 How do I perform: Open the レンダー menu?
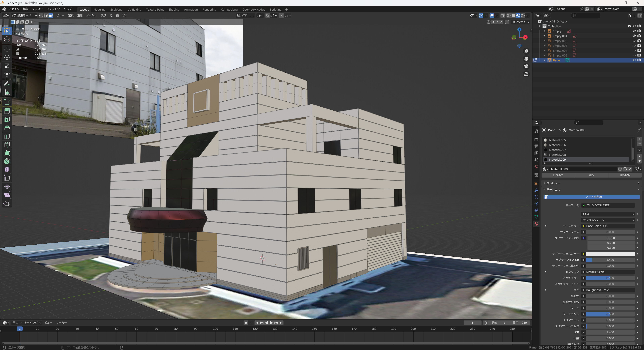[x=38, y=9]
